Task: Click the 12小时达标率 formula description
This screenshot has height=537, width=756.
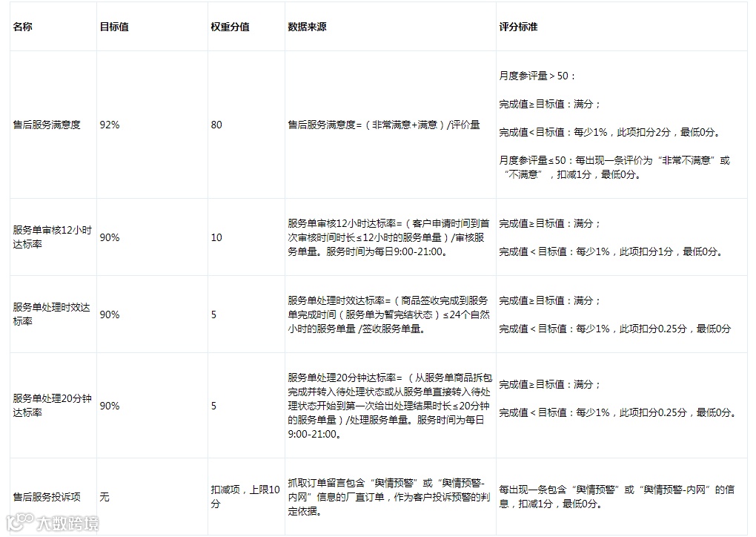Action: tap(388, 237)
